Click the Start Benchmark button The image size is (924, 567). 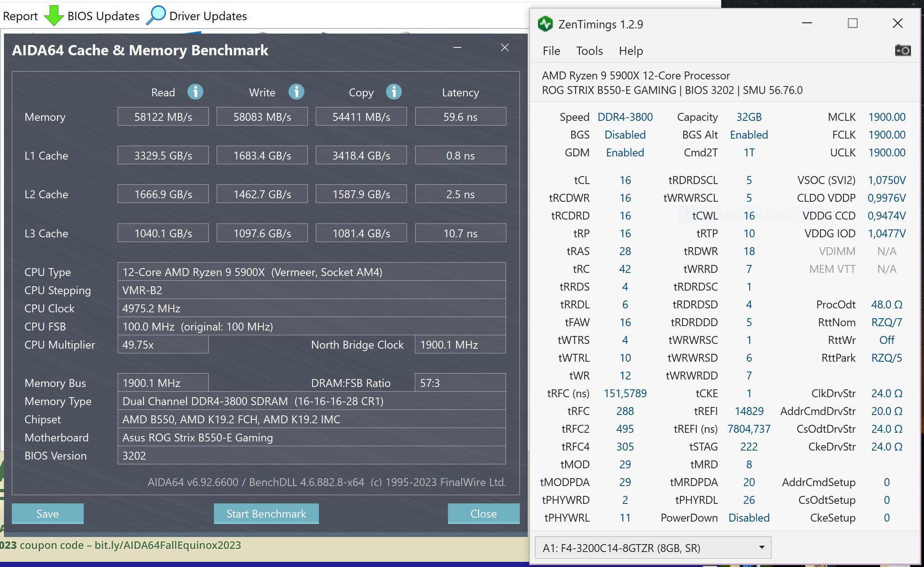pos(266,513)
